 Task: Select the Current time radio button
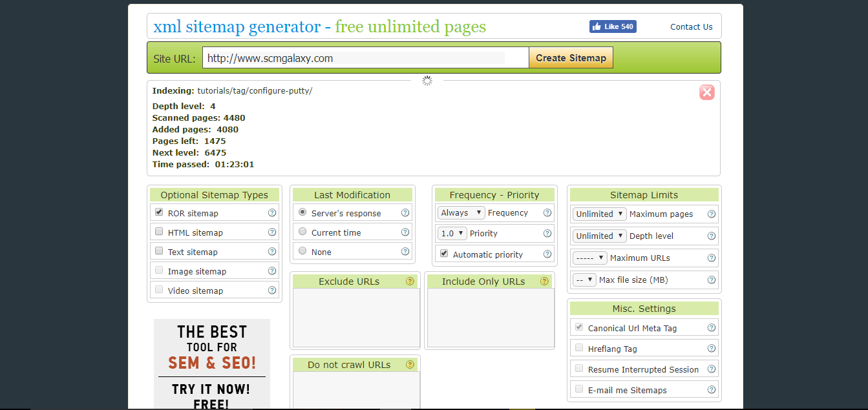(302, 232)
